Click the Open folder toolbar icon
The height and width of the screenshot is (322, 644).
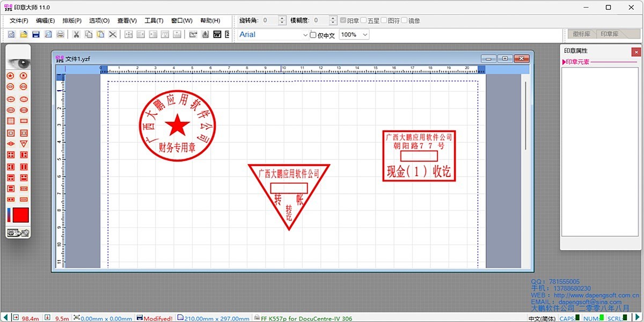click(x=24, y=34)
